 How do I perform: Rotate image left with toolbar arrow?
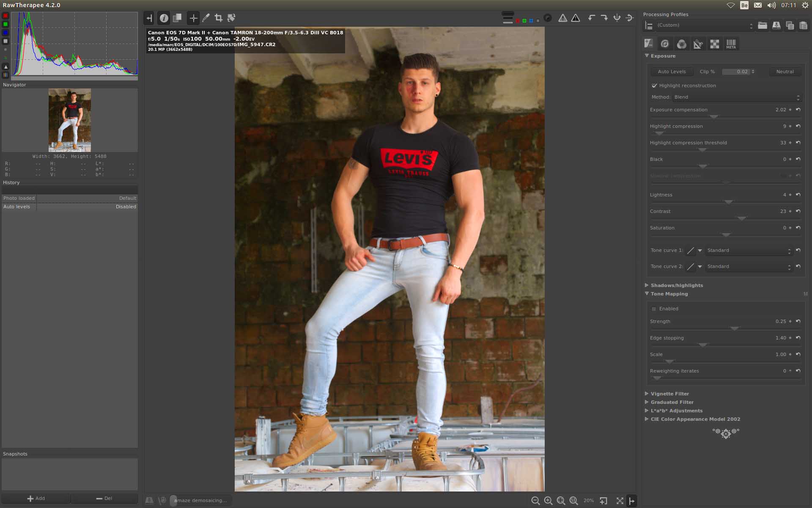point(591,18)
